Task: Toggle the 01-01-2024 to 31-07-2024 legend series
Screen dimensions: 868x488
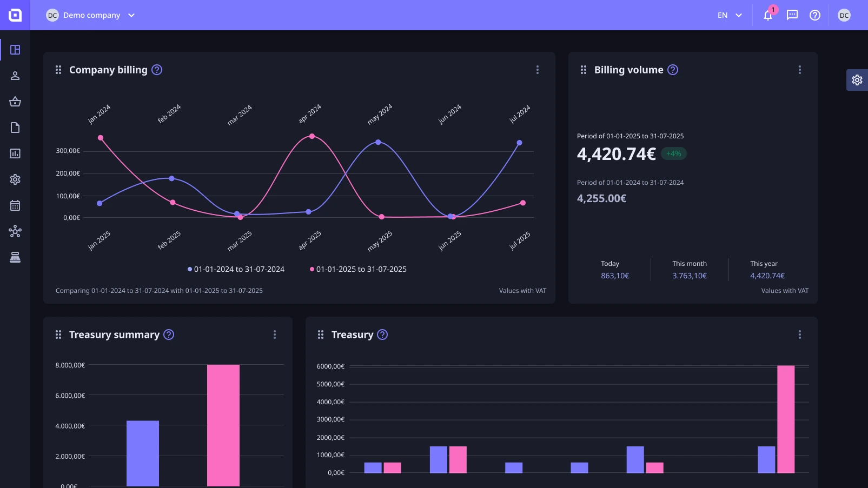Action: [236, 269]
